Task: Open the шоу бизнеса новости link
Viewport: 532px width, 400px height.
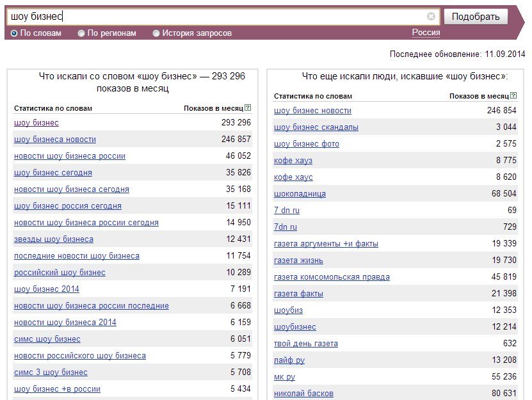Action: pyautogui.click(x=55, y=139)
